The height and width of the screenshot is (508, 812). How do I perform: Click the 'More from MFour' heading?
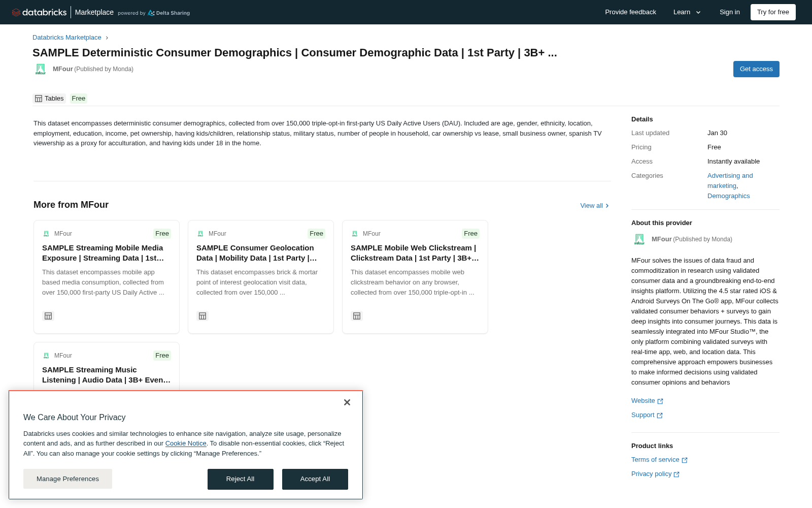tap(71, 205)
